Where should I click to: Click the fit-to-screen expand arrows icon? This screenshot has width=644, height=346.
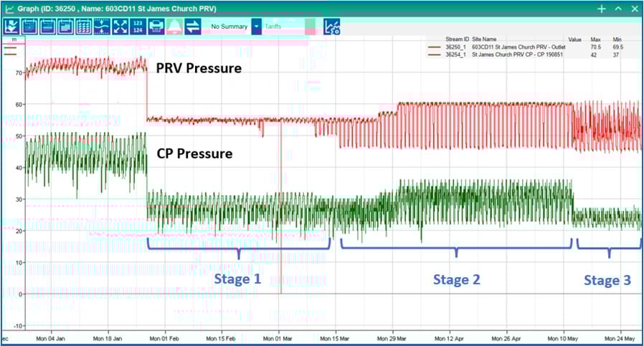coord(120,27)
